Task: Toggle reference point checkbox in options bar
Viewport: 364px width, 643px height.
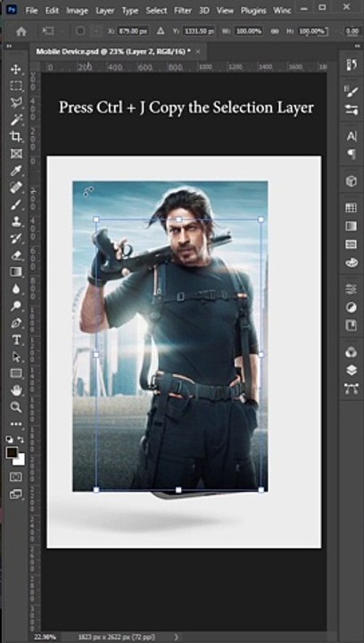Action: (x=80, y=31)
